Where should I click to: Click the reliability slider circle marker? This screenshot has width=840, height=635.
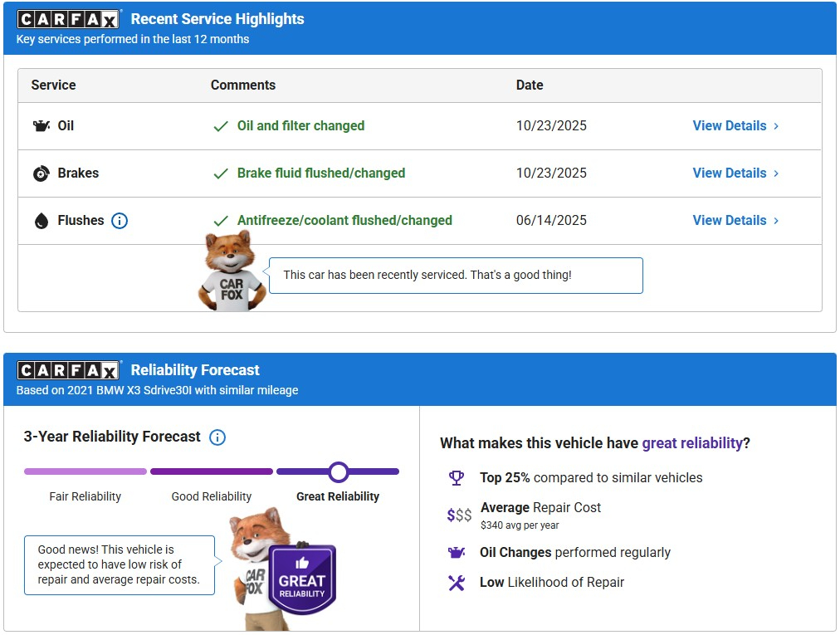click(338, 471)
